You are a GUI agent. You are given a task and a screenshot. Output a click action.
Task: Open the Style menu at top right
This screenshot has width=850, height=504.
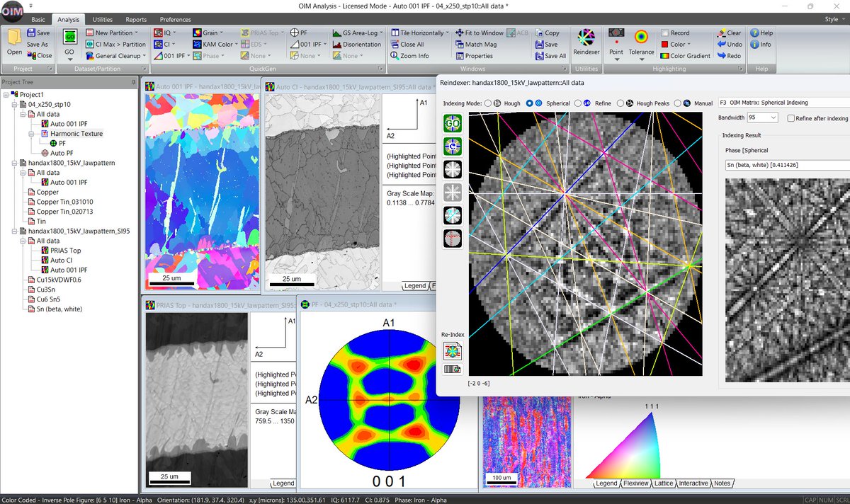[834, 19]
